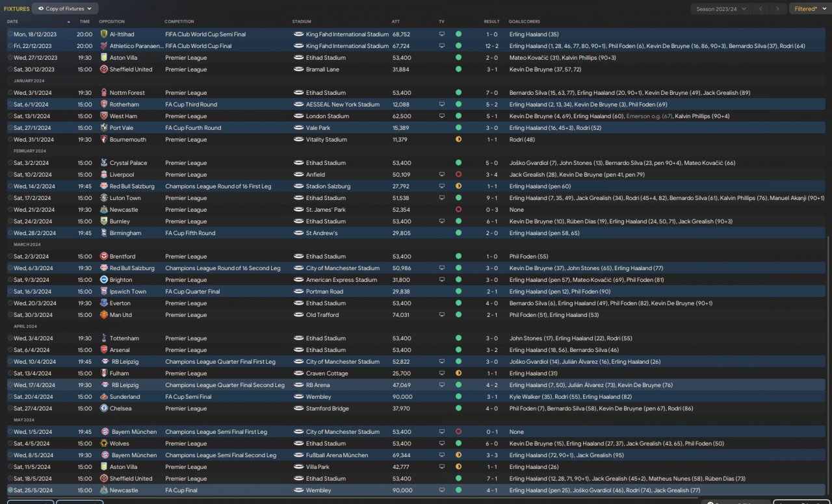Click the Rotherham club badge

[x=104, y=104]
